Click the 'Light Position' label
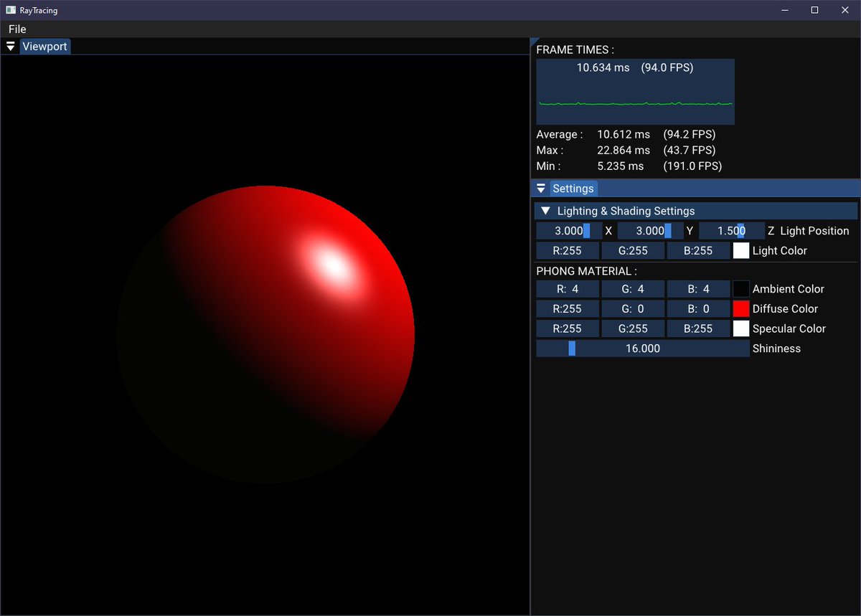The width and height of the screenshot is (861, 616). tap(814, 231)
